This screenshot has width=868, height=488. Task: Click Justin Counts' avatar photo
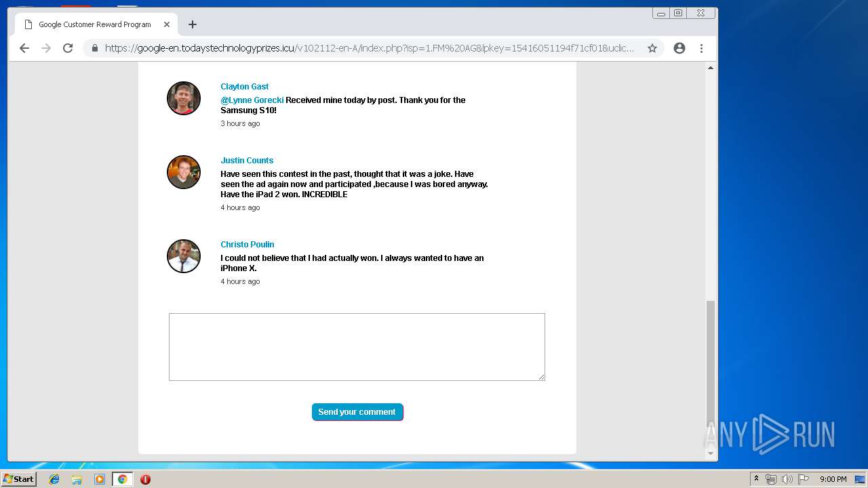[184, 172]
